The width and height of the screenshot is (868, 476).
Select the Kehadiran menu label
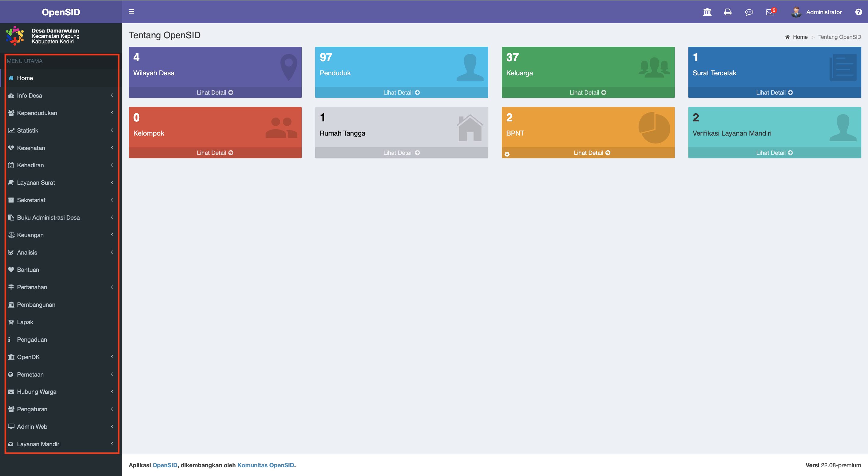(x=30, y=165)
